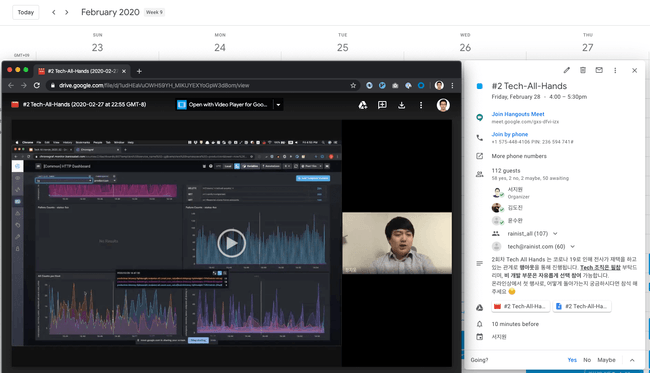The height and width of the screenshot is (373, 650).
Task: Respond Maybe to the event invitation
Action: coord(606,360)
